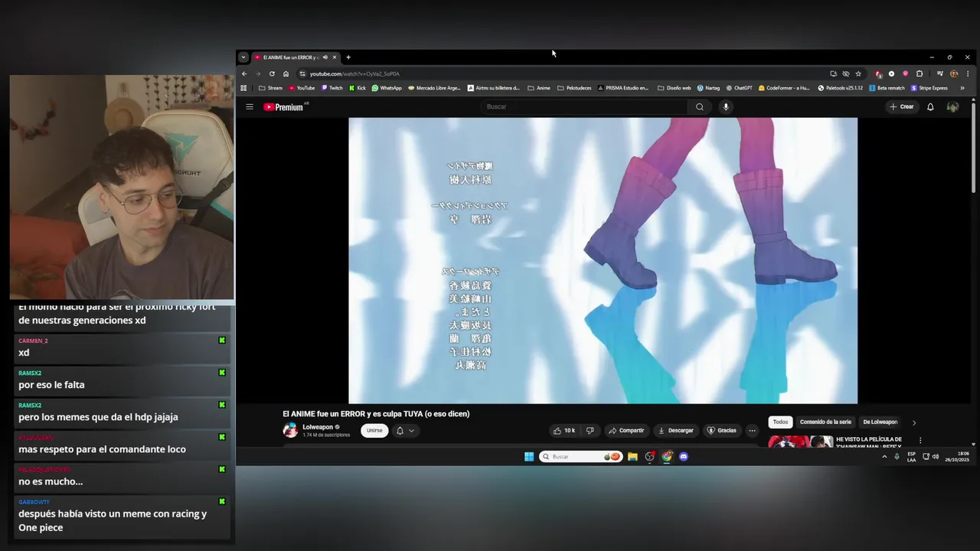Reload the current page

coord(272,73)
